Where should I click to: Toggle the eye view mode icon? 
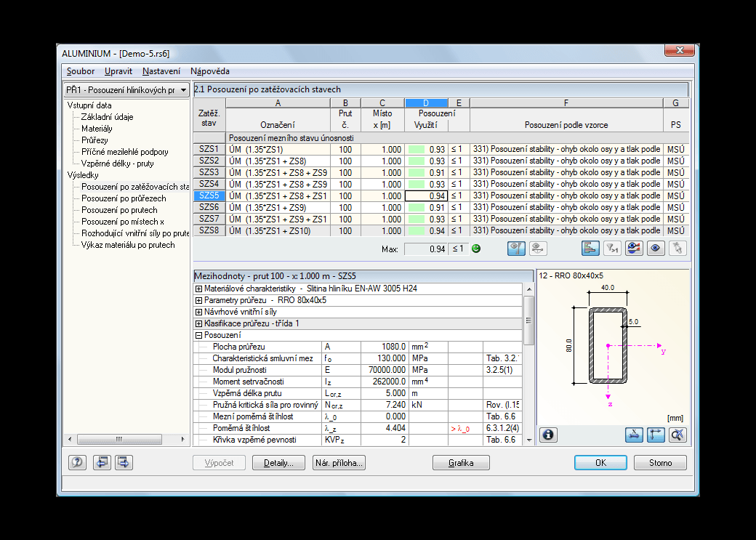pos(656,249)
